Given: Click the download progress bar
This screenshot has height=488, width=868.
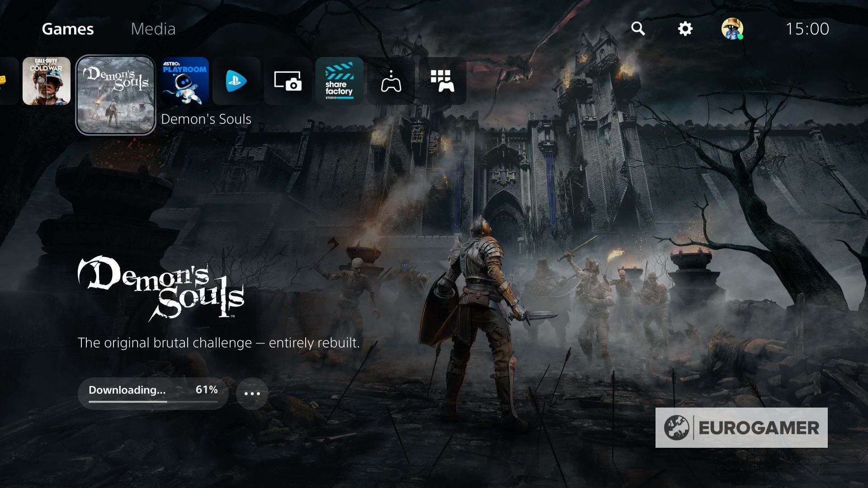Looking at the screenshot, I should tap(153, 401).
